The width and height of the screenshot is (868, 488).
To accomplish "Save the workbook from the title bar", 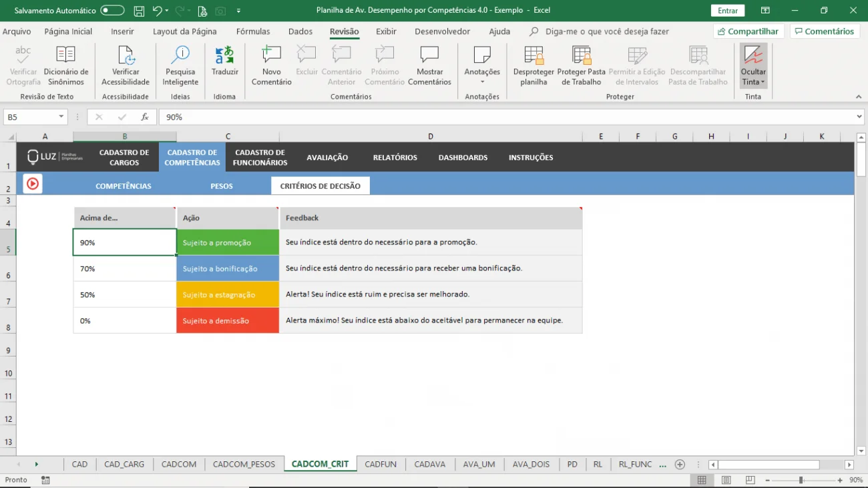I will click(139, 11).
